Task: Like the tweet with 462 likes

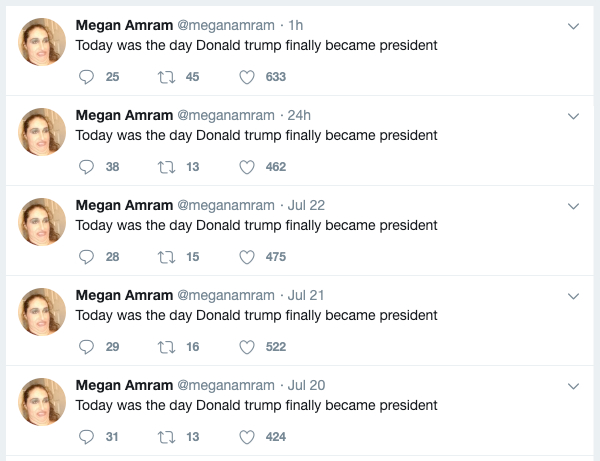Action: (247, 167)
